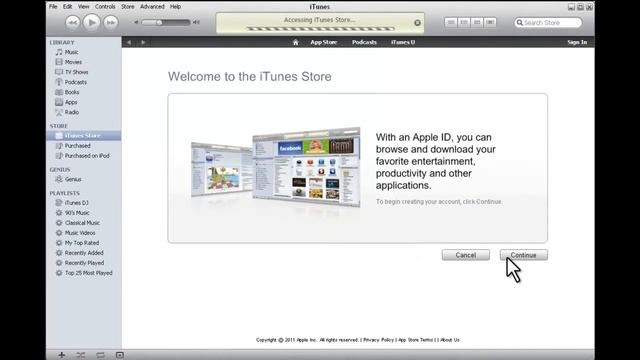Screen dimensions: 640x360
Task: Stop loading via the status display X icon
Action: pyautogui.click(x=417, y=23)
